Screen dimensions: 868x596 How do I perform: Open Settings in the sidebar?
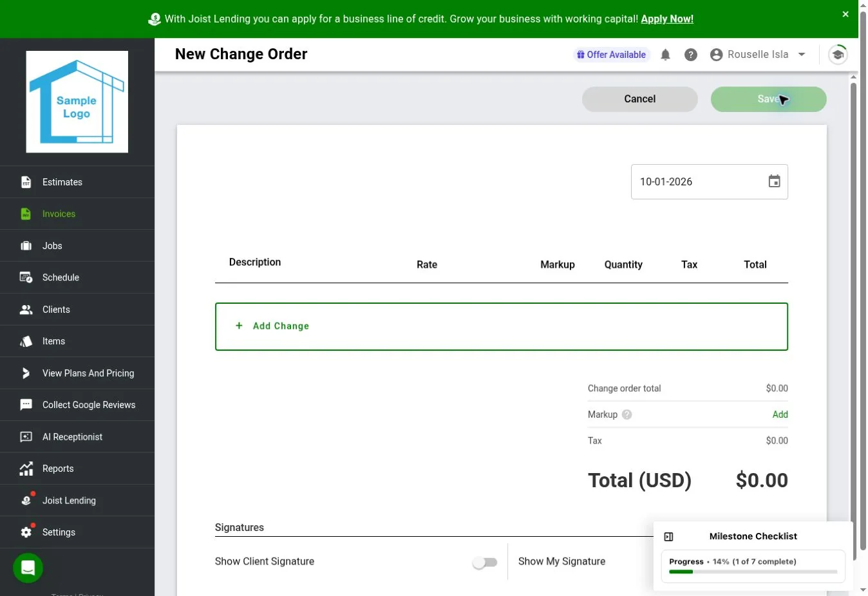click(x=77, y=532)
